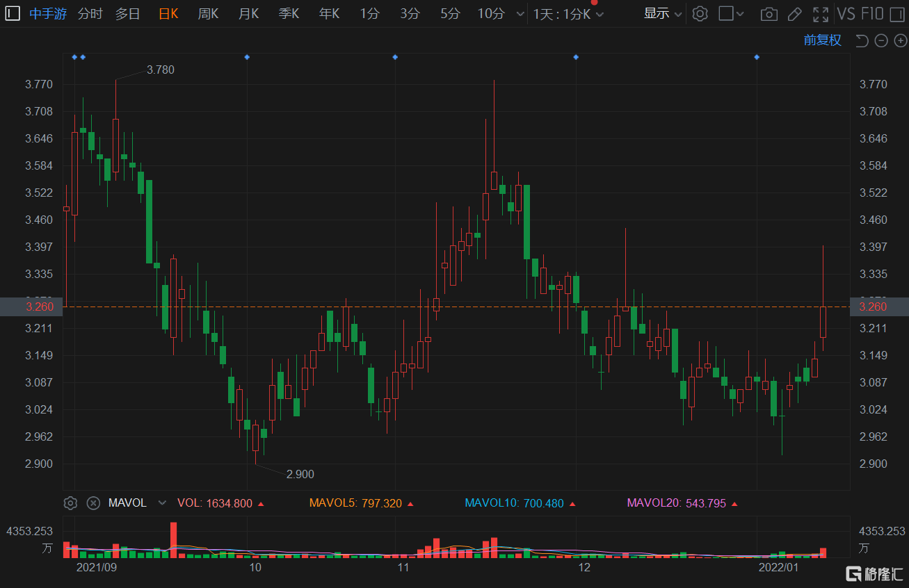Image resolution: width=909 pixels, height=588 pixels.
Task: Enter fullscreen chart mode
Action: click(821, 14)
